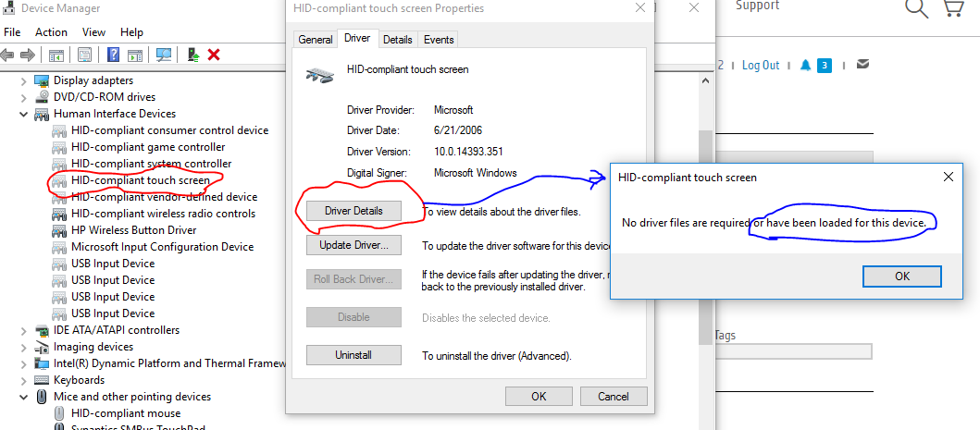
Task: Expand the Imaging devices node
Action: (24, 347)
